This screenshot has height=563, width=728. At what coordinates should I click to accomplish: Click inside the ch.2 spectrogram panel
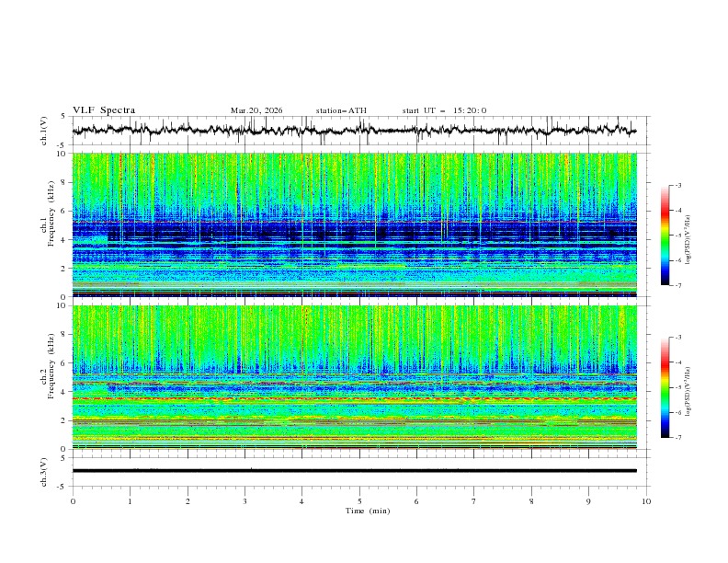point(355,377)
